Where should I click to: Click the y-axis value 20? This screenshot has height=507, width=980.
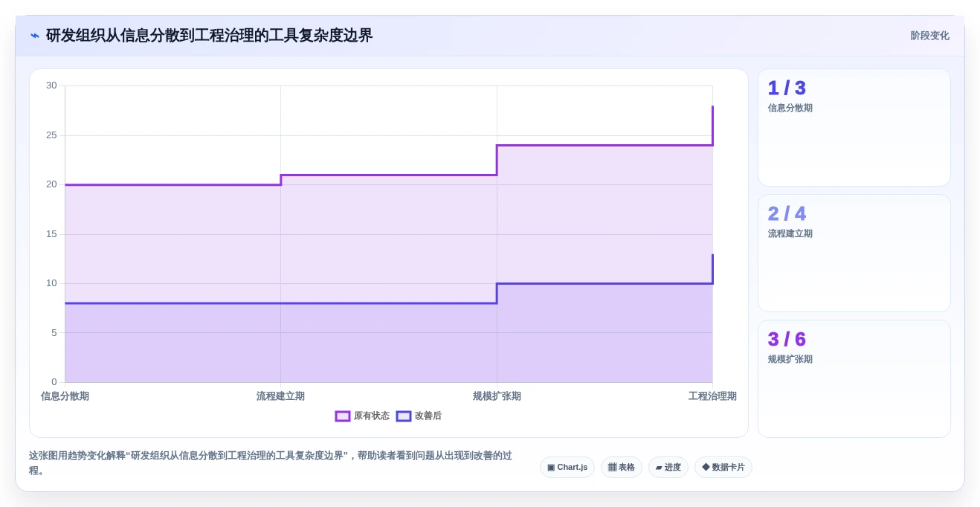tap(51, 184)
